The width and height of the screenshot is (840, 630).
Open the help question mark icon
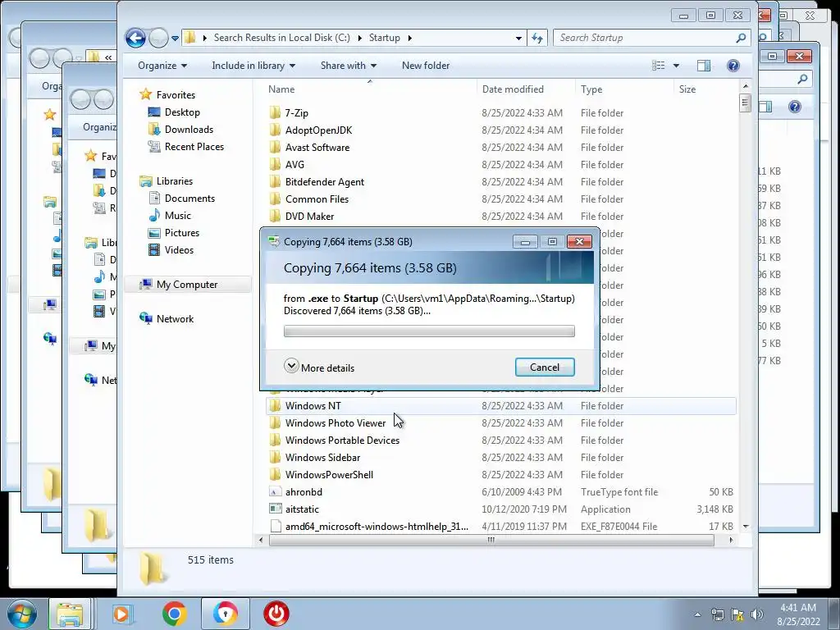[x=733, y=66]
